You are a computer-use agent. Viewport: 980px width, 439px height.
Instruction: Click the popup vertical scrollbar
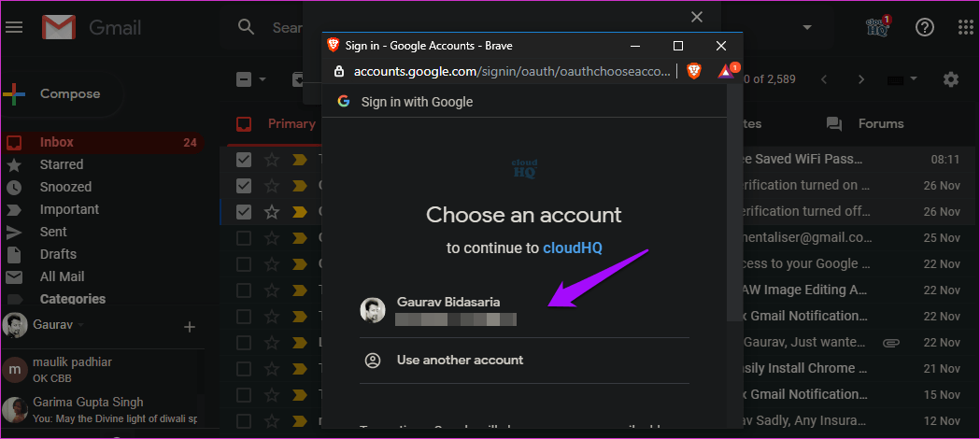(x=735, y=203)
